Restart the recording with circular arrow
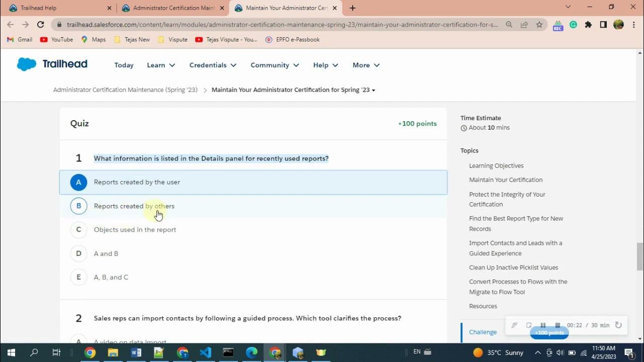The height and width of the screenshot is (362, 644). (618, 325)
